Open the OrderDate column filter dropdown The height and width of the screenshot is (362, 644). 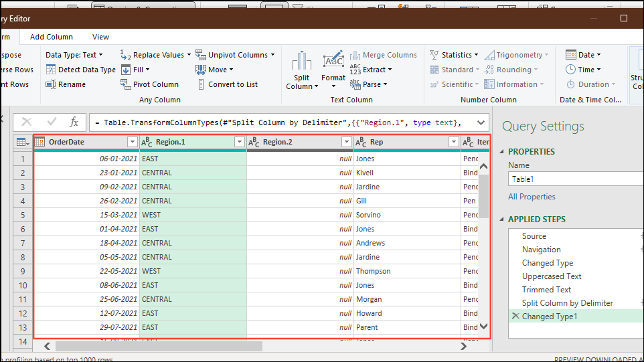coord(132,142)
